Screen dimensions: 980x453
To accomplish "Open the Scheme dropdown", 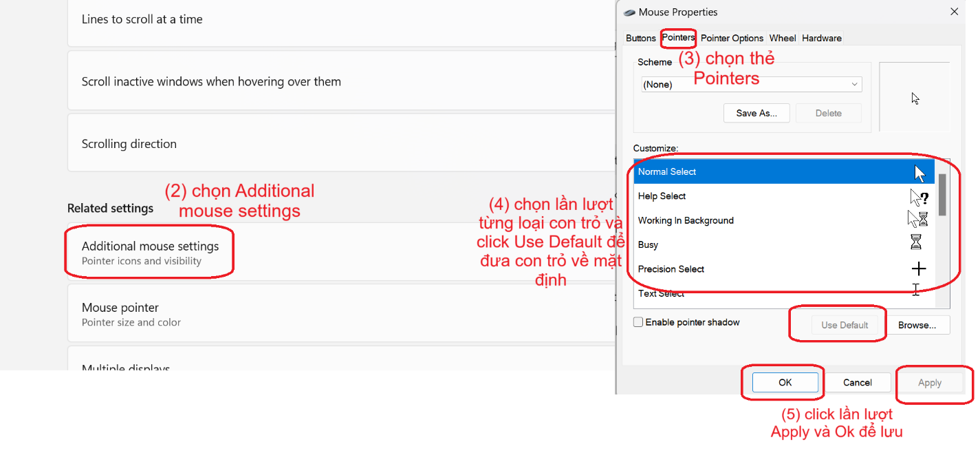I will (750, 85).
